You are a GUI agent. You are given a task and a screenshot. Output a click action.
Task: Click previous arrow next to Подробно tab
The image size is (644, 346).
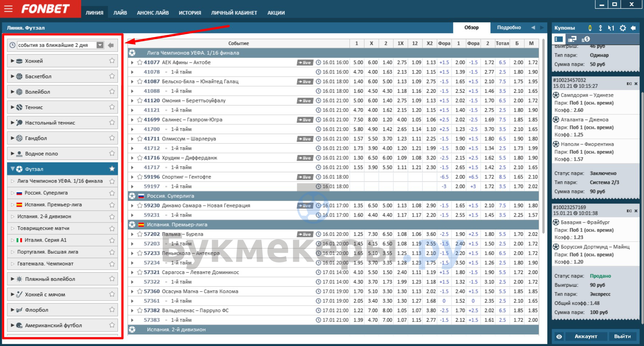(533, 28)
